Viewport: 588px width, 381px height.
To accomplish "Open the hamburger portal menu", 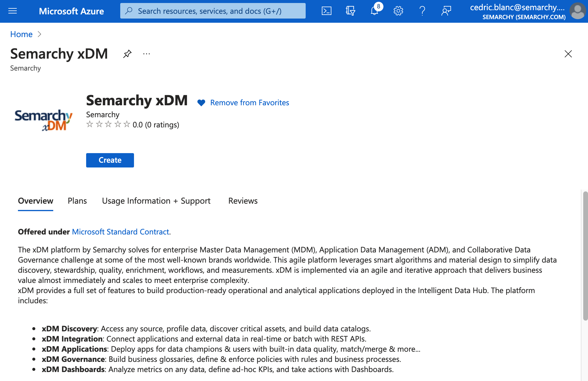I will (x=13, y=11).
